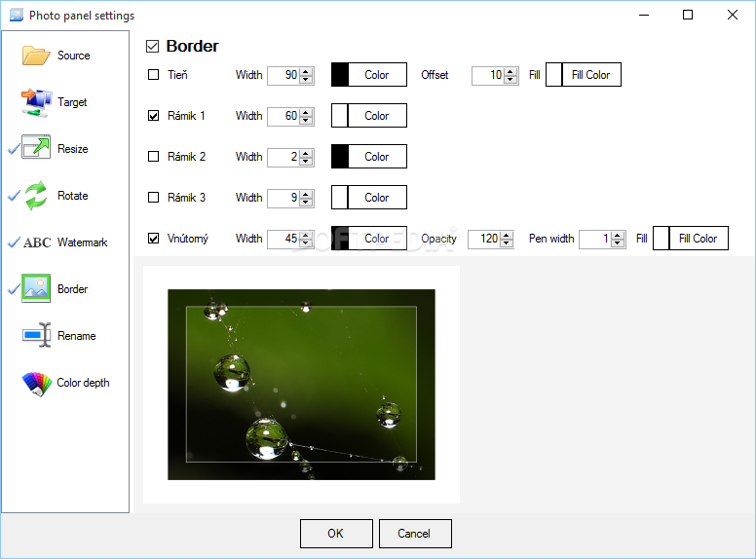Switch to the Source section

click(x=74, y=56)
